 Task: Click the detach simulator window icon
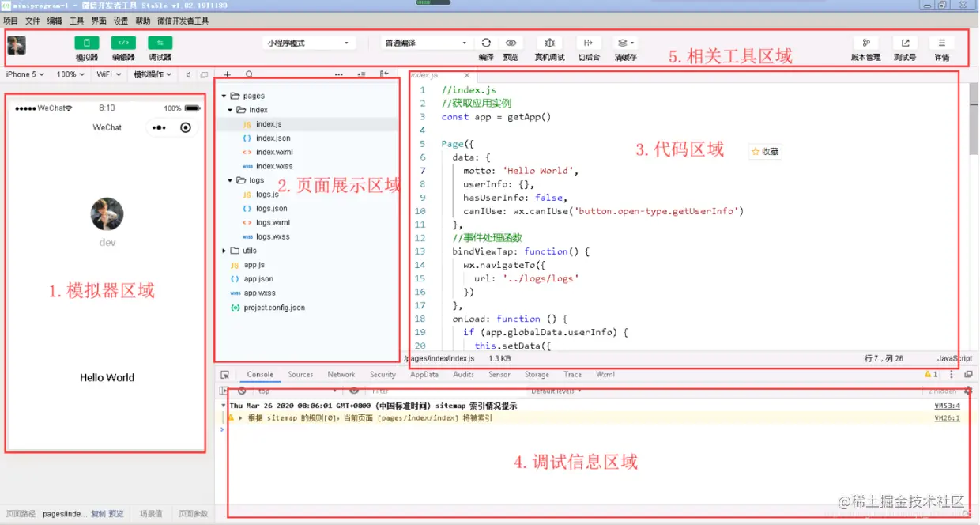[x=204, y=75]
